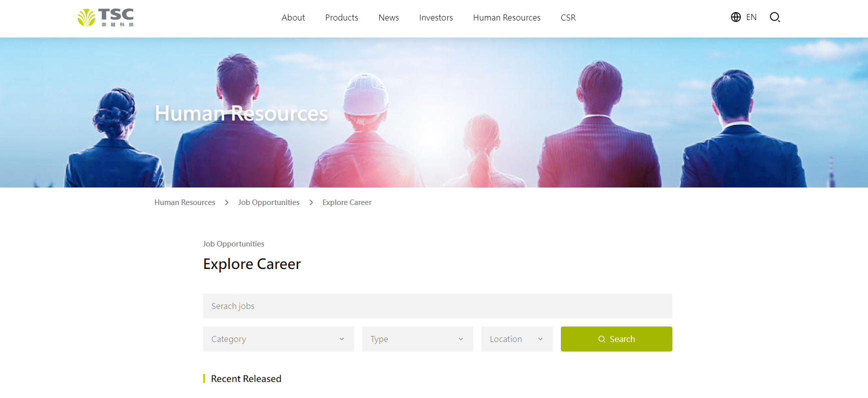This screenshot has width=868, height=398.
Task: Click the Explore Career breadcrumb
Action: click(347, 202)
